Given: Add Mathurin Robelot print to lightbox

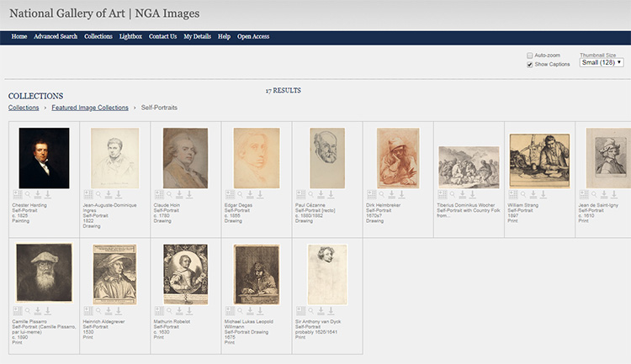Looking at the screenshot, I should point(159,311).
